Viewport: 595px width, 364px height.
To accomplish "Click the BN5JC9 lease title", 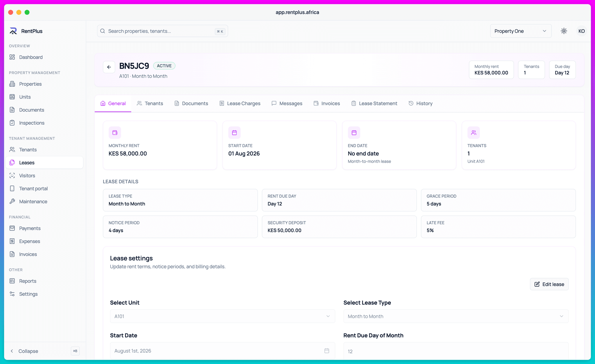I will pos(134,66).
